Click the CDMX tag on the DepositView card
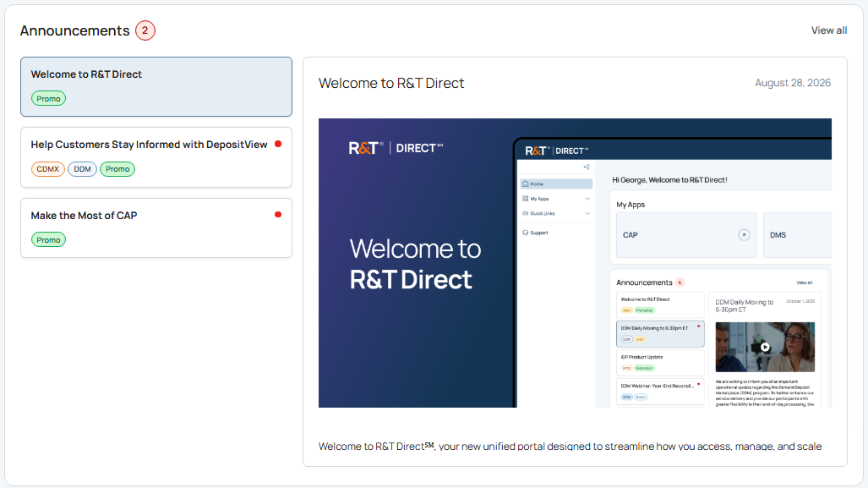Image resolution: width=868 pixels, height=488 pixels. click(47, 169)
